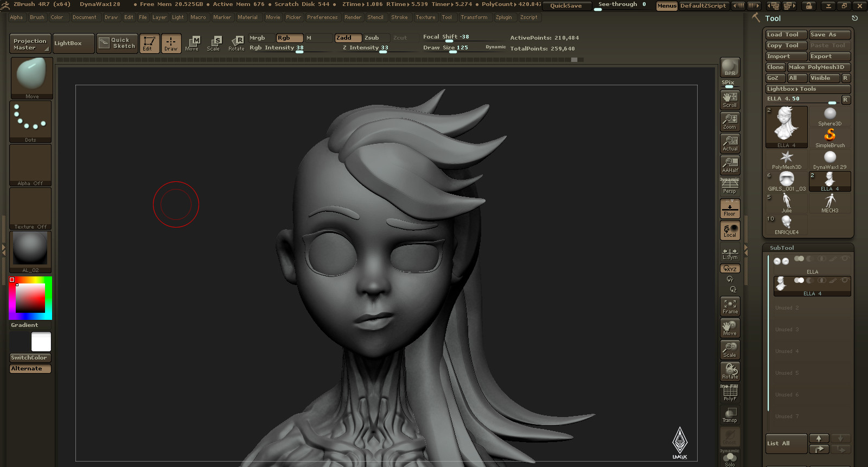Select the SimpleBrush tool icon
The width and height of the screenshot is (868, 467).
pos(830,138)
